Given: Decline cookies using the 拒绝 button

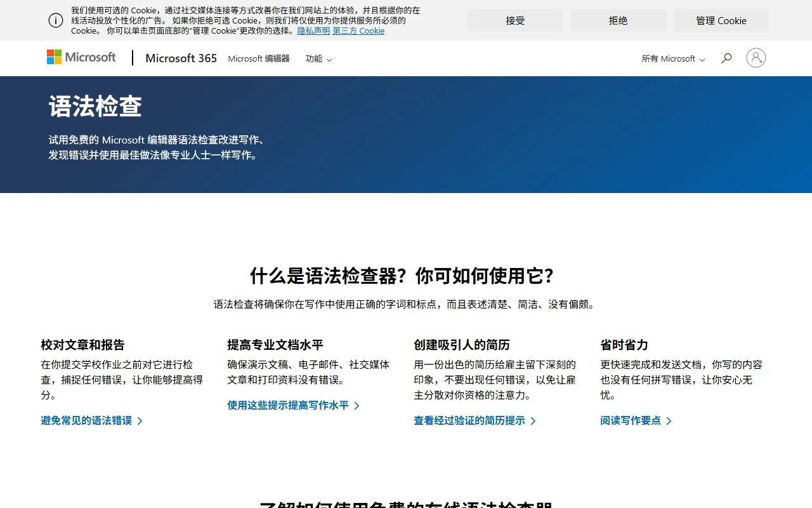Looking at the screenshot, I should coord(618,20).
